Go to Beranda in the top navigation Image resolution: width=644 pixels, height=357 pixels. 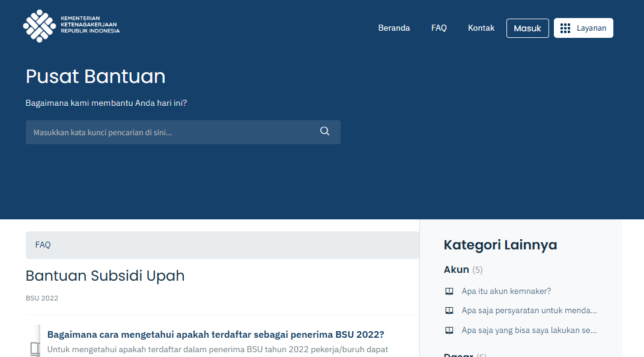(394, 28)
